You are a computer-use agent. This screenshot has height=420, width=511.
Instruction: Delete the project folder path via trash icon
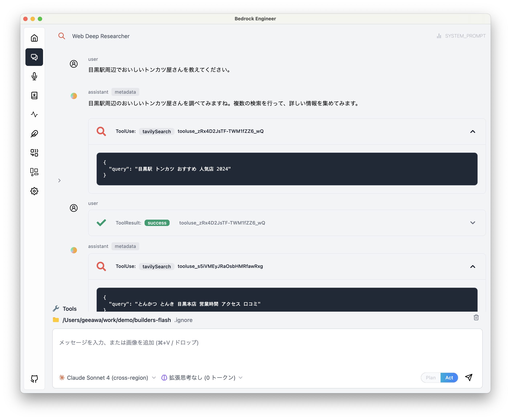click(476, 317)
